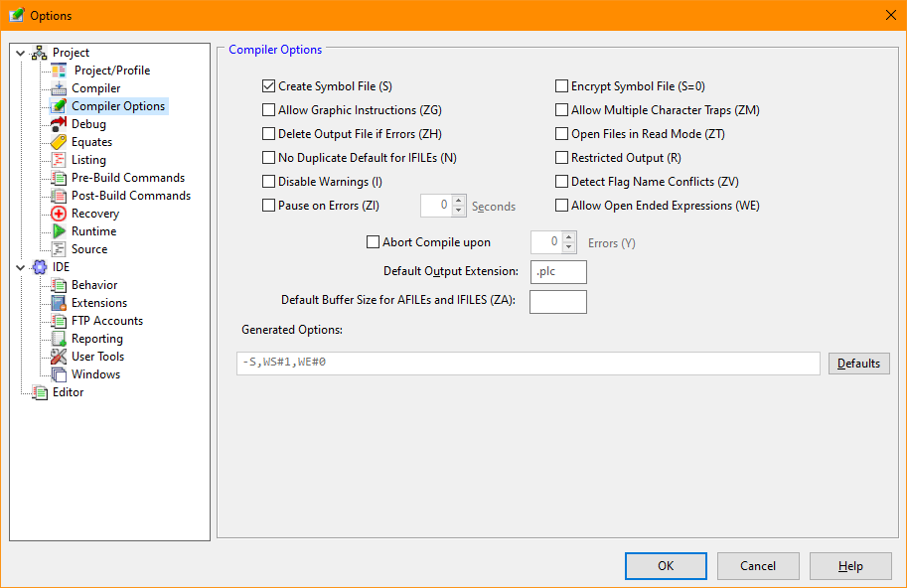Viewport: 907px width, 588px height.
Task: Decrease the Abort Compile errors count
Action: (569, 248)
